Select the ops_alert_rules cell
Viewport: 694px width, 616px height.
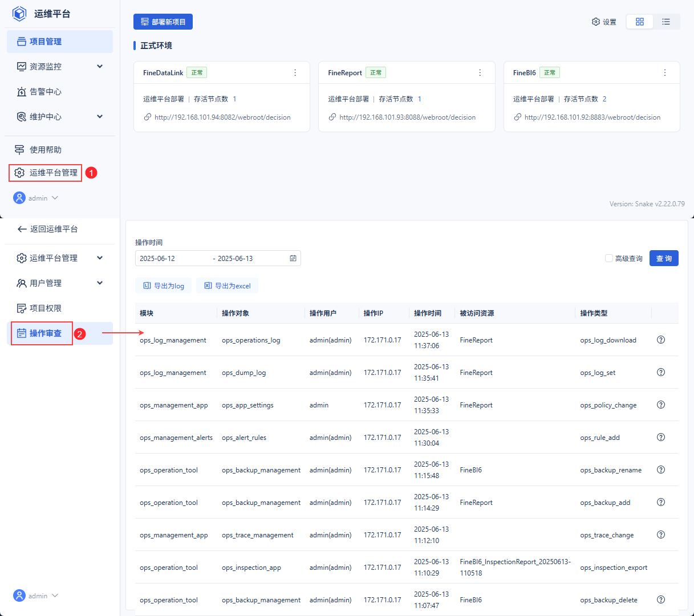click(x=244, y=438)
